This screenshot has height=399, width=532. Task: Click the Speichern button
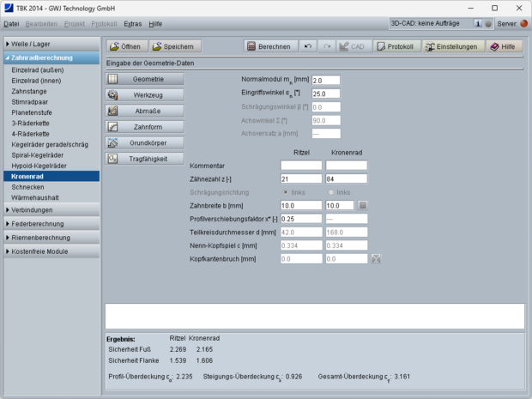(x=176, y=46)
